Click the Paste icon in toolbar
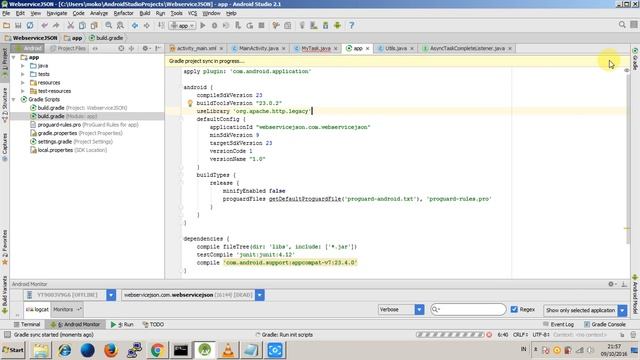This screenshot has width=640, height=360. [94, 25]
